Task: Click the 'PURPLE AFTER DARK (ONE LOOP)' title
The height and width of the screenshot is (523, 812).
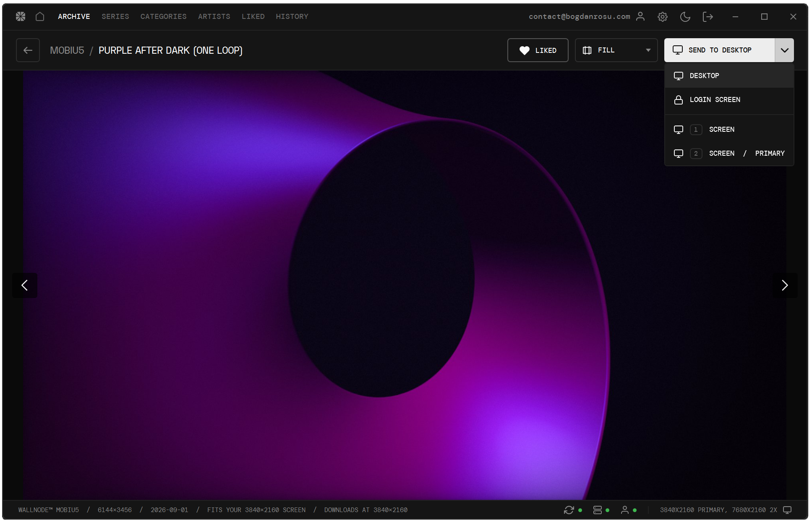Action: tap(170, 50)
